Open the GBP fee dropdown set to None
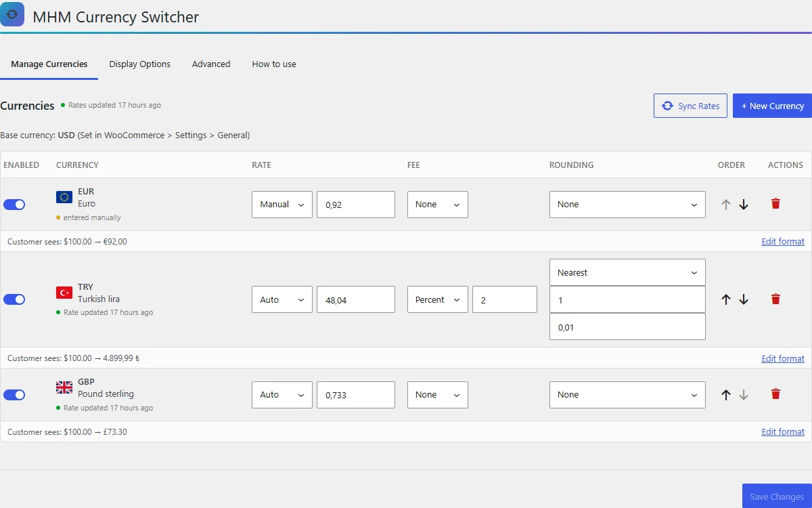Screen dimensions: 812x508 [438, 395]
